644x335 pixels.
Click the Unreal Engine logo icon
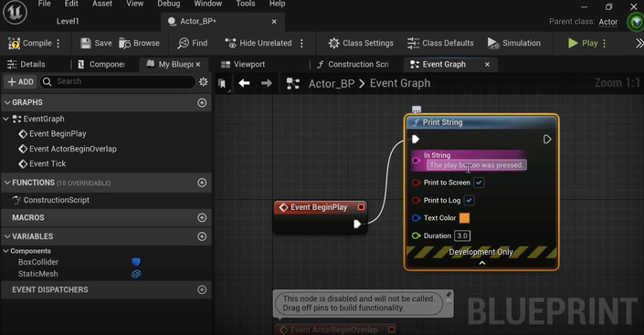(x=16, y=12)
